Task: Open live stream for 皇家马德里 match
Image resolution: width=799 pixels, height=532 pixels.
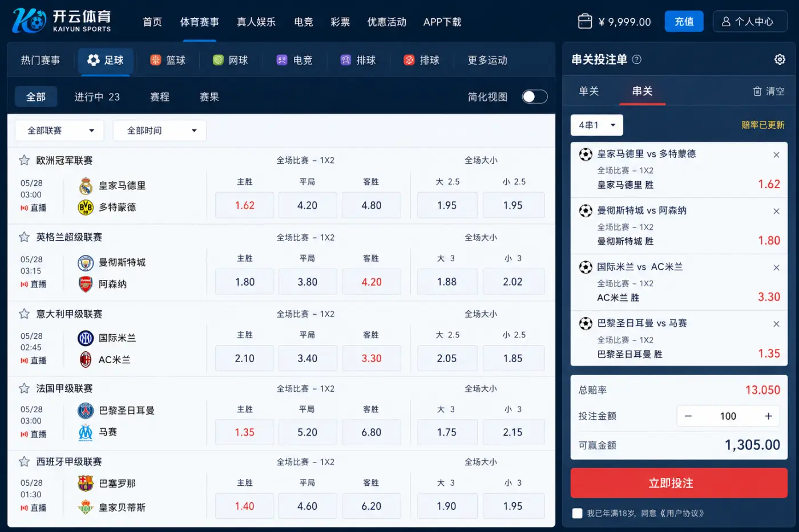Action: coord(34,208)
